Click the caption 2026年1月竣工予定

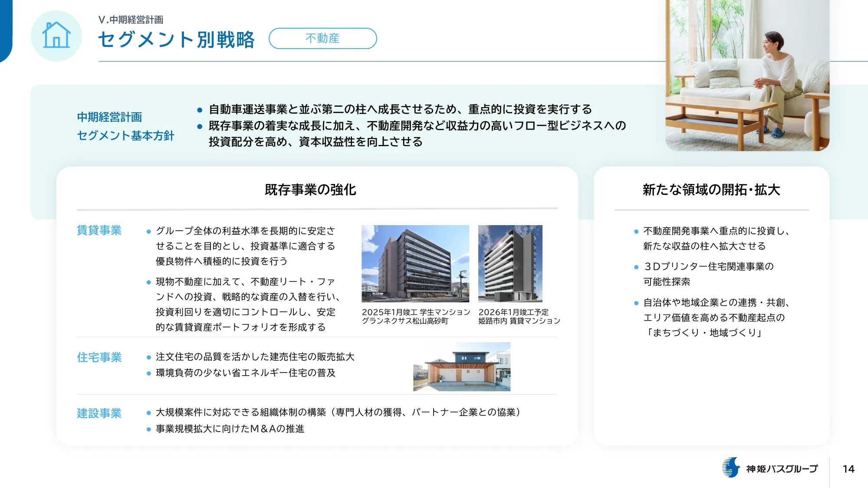pos(513,312)
